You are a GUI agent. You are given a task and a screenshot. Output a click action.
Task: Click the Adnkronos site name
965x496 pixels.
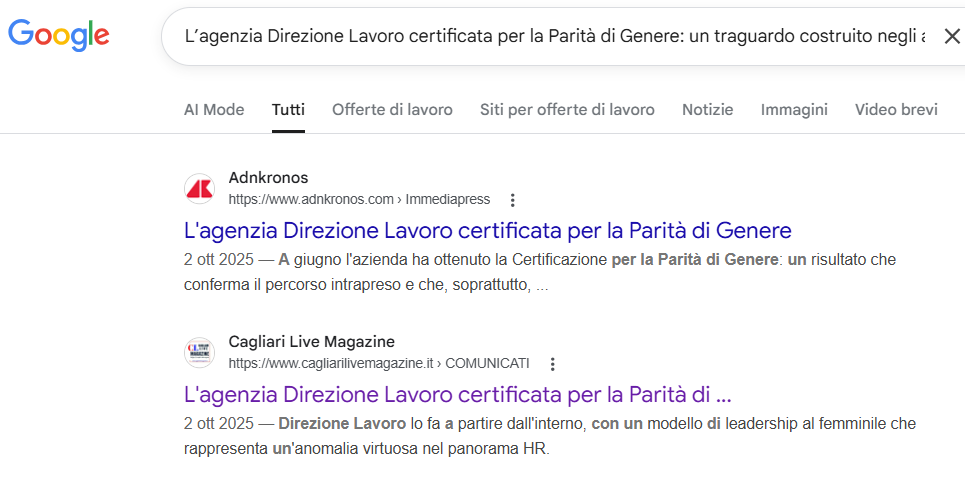[268, 178]
